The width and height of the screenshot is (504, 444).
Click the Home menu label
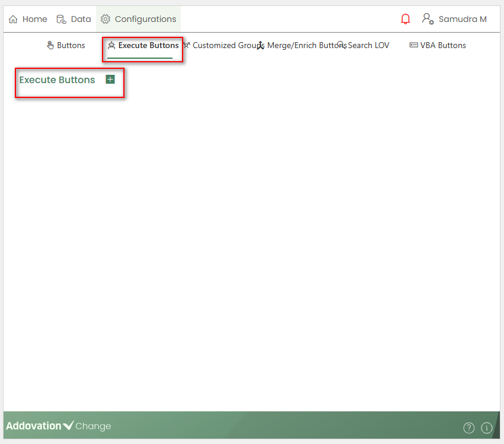coord(34,19)
